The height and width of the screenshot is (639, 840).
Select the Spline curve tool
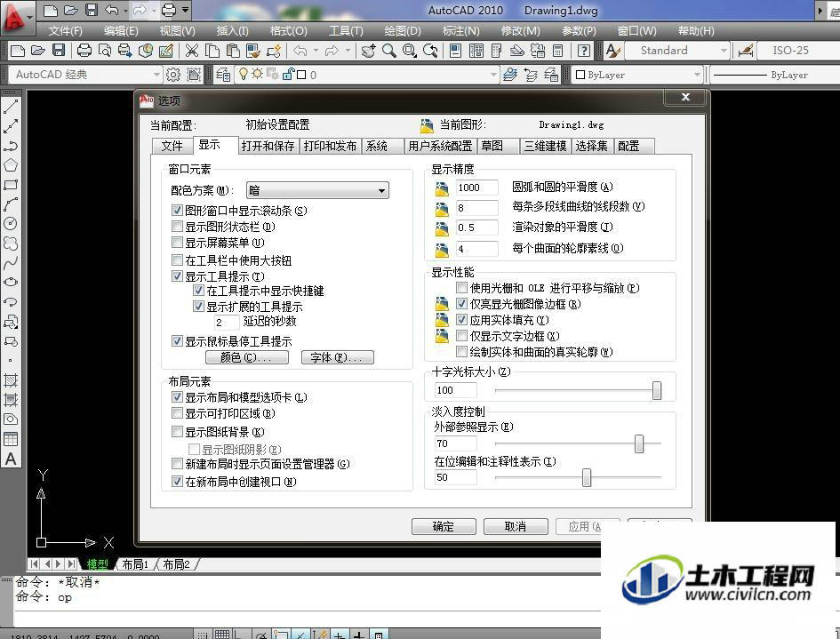(x=11, y=262)
